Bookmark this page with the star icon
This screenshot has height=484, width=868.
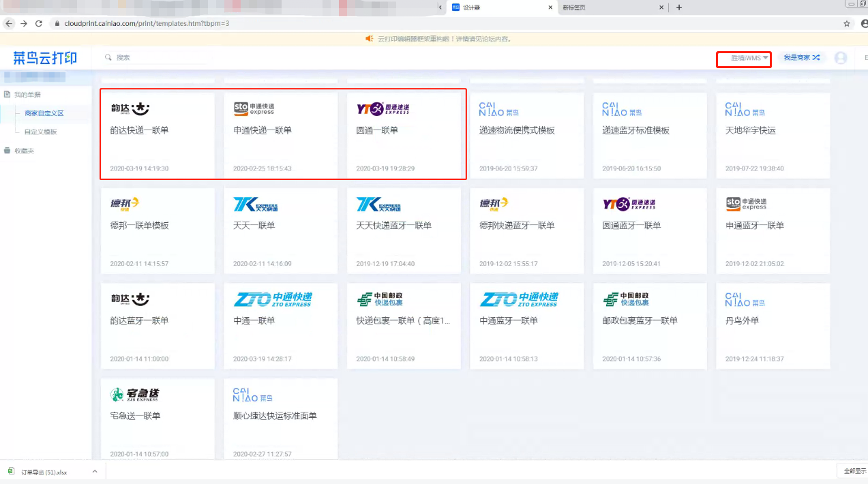point(847,23)
